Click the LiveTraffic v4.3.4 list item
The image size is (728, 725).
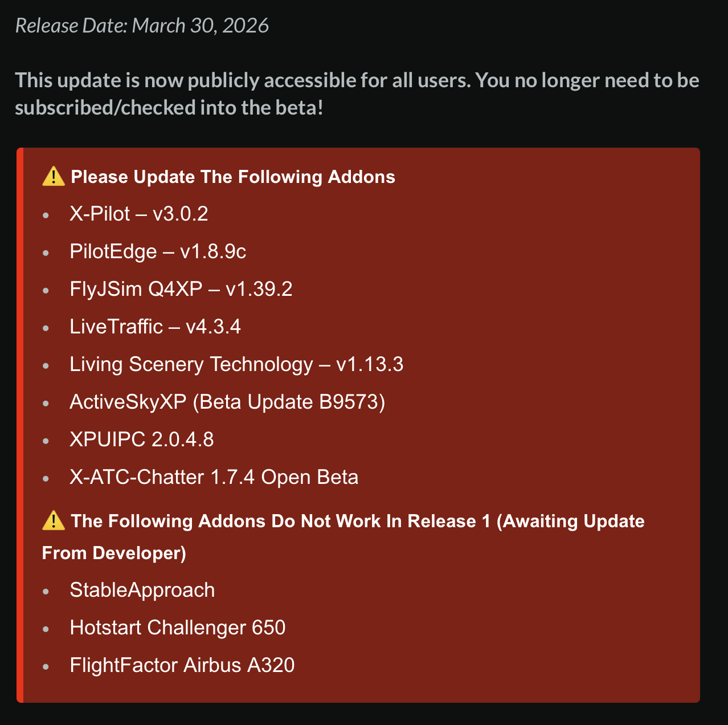point(155,327)
